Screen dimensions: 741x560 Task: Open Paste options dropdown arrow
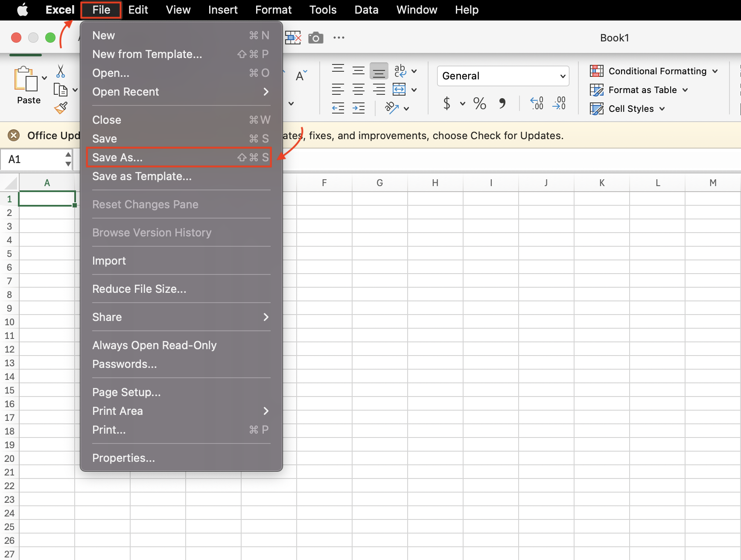(44, 78)
